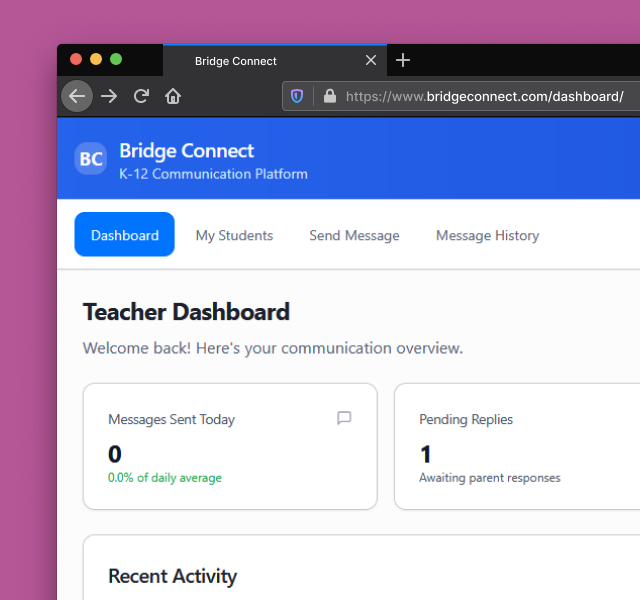Screen dimensions: 640x600
Task: Go to the Send Message tab
Action: [354, 236]
